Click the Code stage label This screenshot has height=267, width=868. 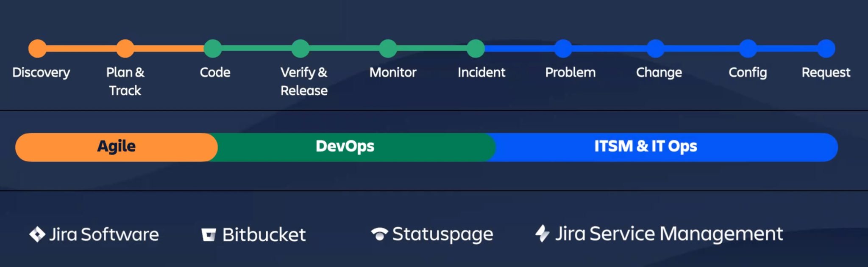[215, 72]
